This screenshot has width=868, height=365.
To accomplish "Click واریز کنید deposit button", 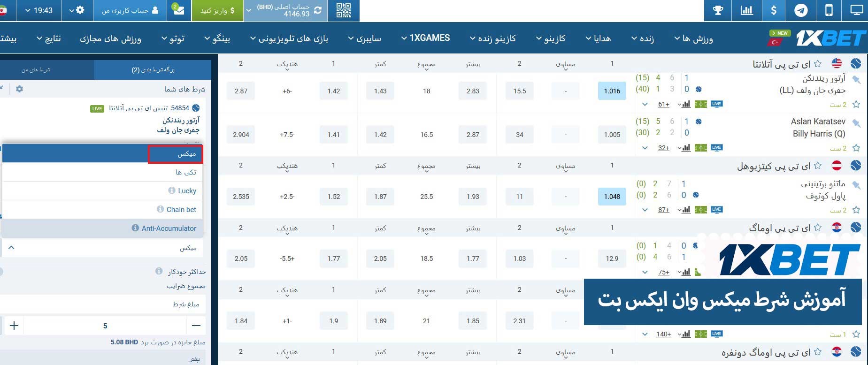I will point(217,10).
